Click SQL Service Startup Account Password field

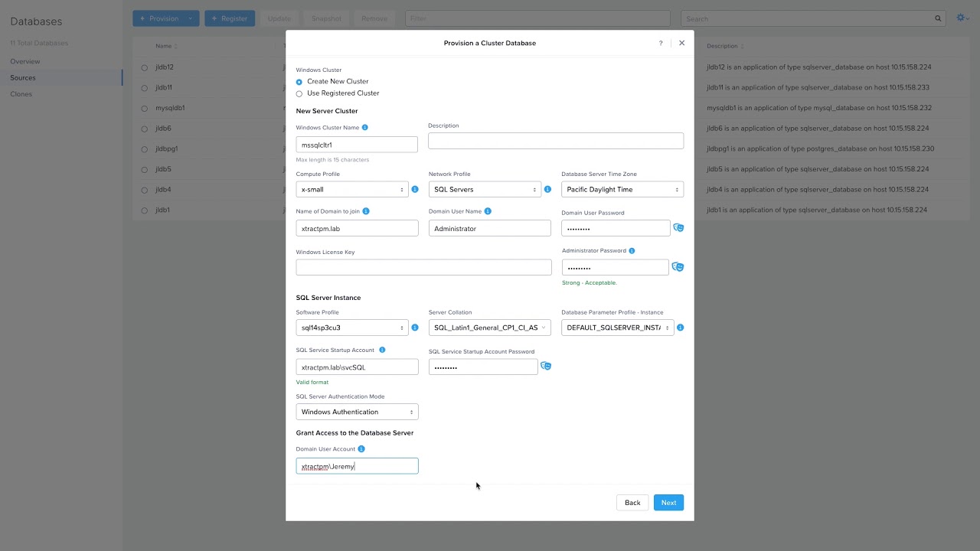[x=483, y=367]
